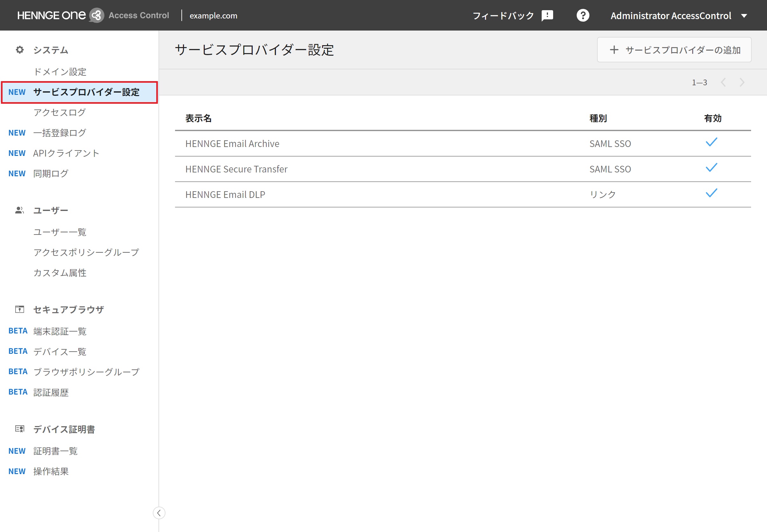Click the enabled checkmark for HENNGE Email Archive
767x532 pixels.
tap(711, 142)
